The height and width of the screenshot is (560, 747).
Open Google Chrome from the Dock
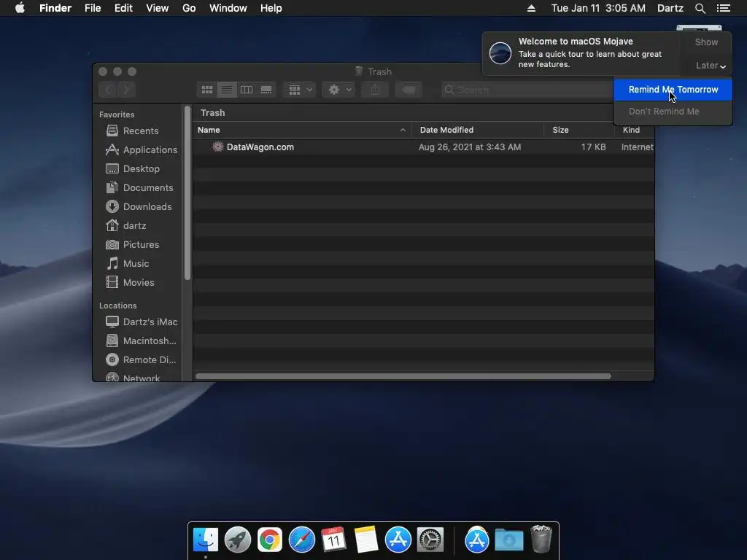[x=270, y=540]
